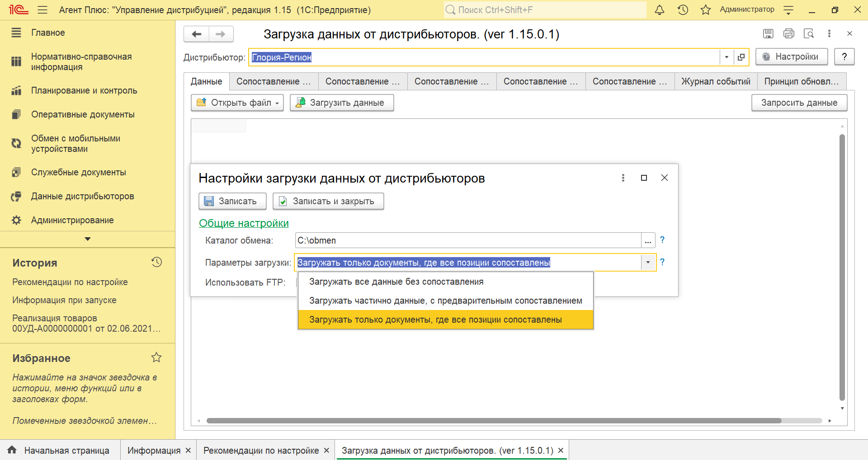Image resolution: width=868 pixels, height=460 pixels.
Task: Show help for Параметры загрузки field
Action: (x=662, y=262)
